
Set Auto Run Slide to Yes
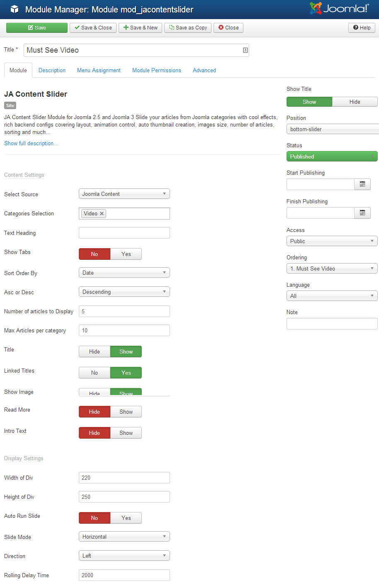pyautogui.click(x=126, y=518)
